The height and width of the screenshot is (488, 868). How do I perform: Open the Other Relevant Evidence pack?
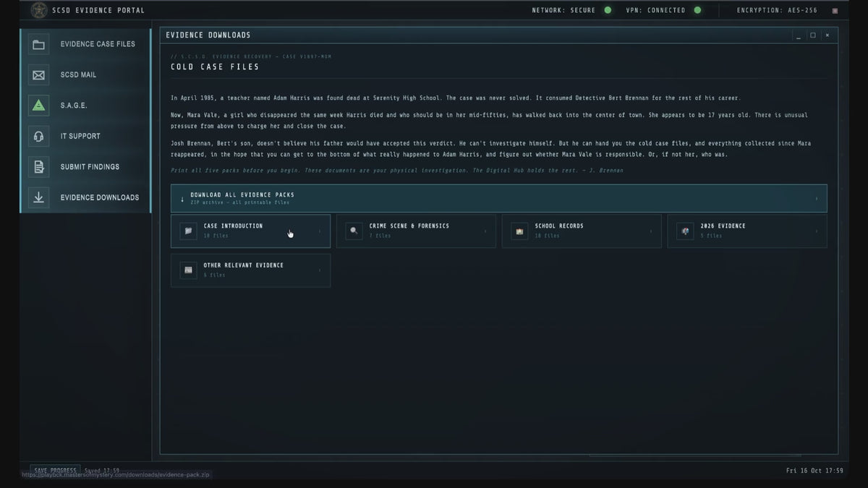pyautogui.click(x=250, y=270)
